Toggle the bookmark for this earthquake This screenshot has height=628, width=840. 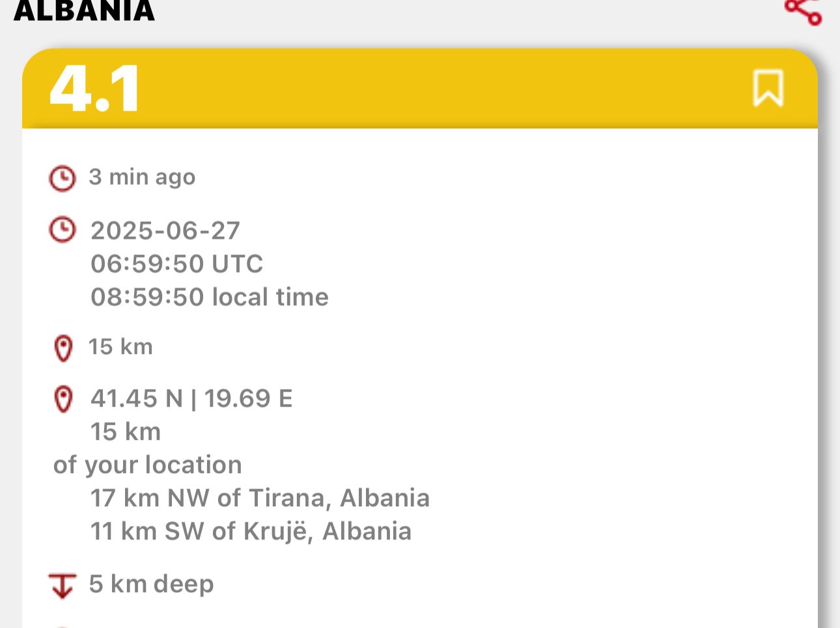click(x=768, y=89)
